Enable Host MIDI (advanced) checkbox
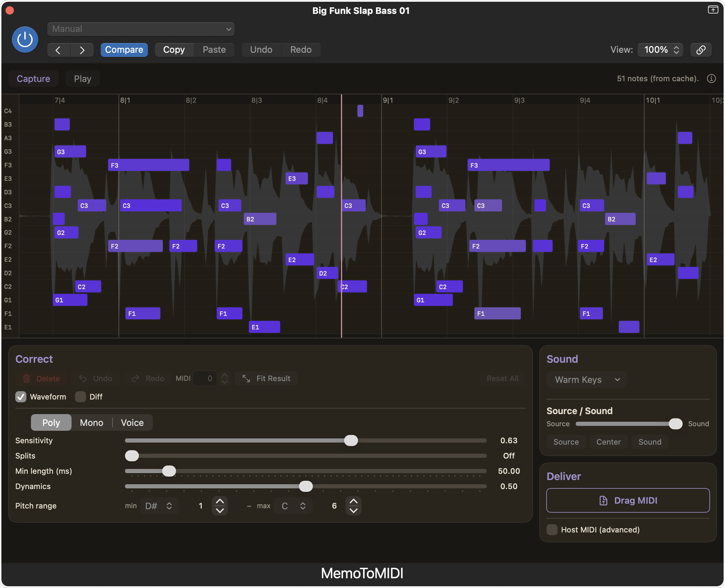This screenshot has width=725, height=588. point(552,530)
